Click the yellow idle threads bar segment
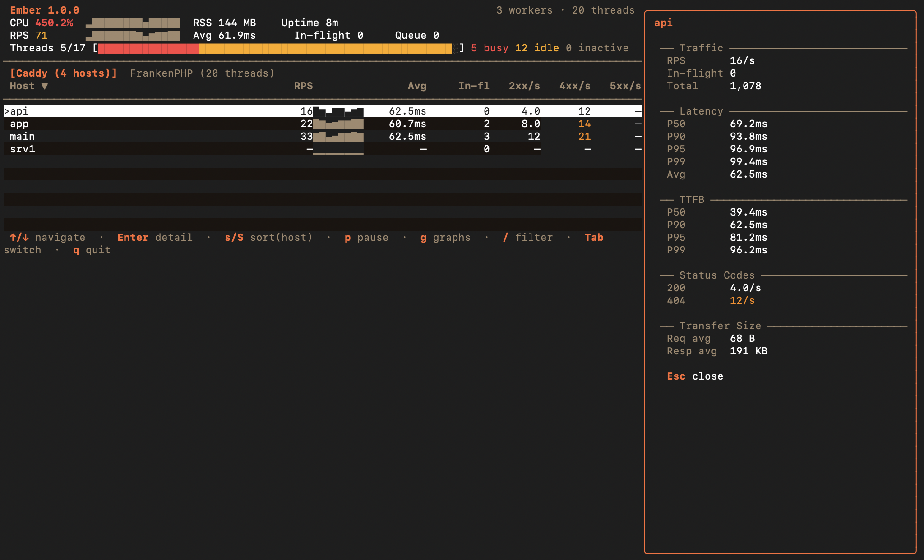Image resolution: width=924 pixels, height=560 pixels. (x=325, y=48)
